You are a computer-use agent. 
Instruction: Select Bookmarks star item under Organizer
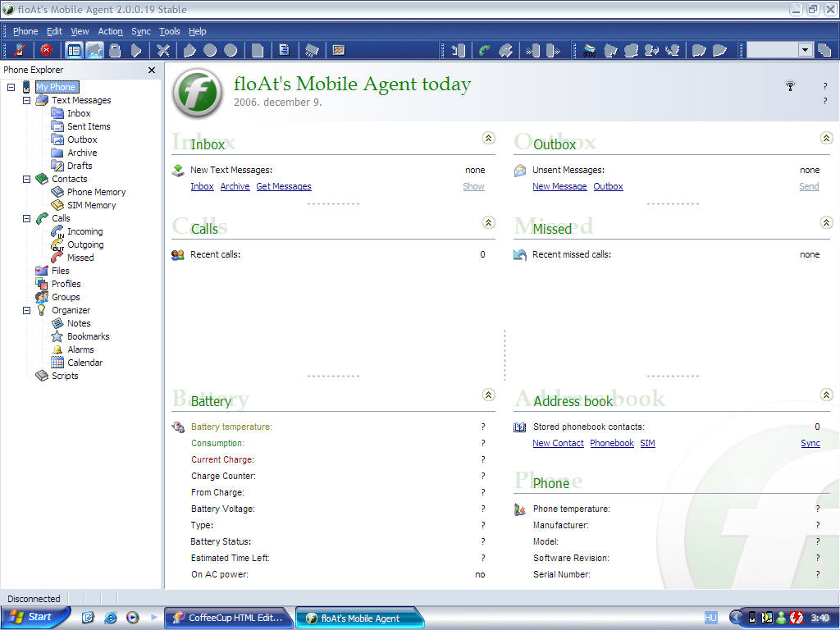pyautogui.click(x=88, y=336)
